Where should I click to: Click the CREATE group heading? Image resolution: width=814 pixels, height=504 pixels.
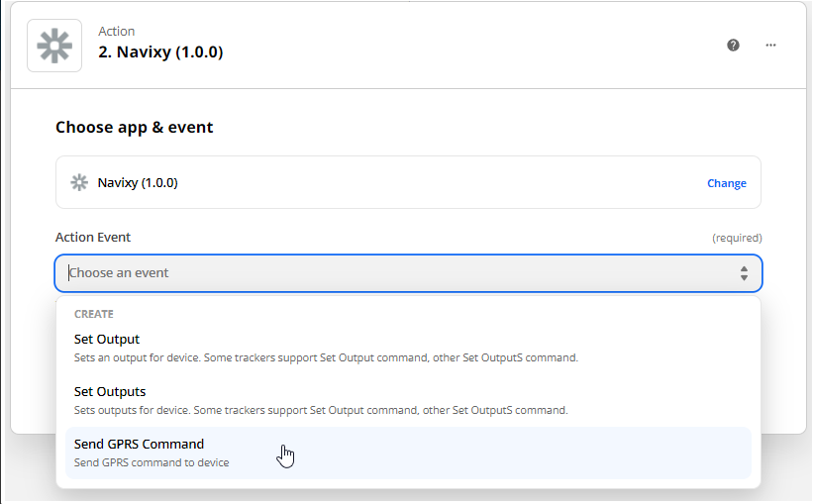[x=94, y=314]
